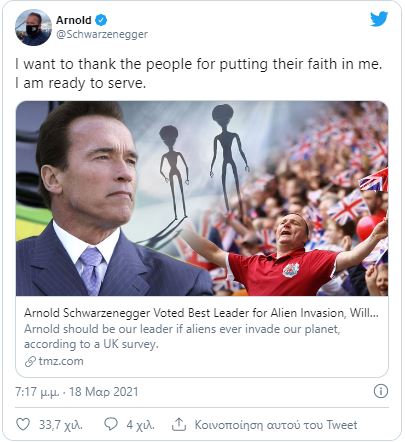Like the tweet with heart icon
405x442 pixels.
[x=23, y=424]
